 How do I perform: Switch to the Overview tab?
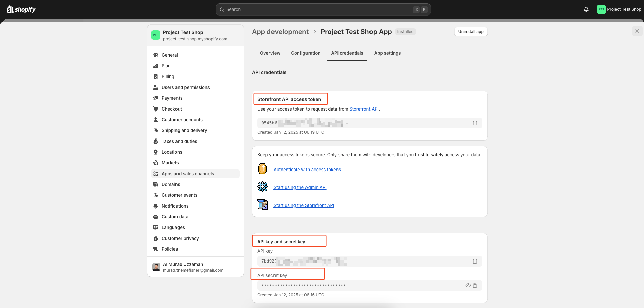[x=270, y=53]
